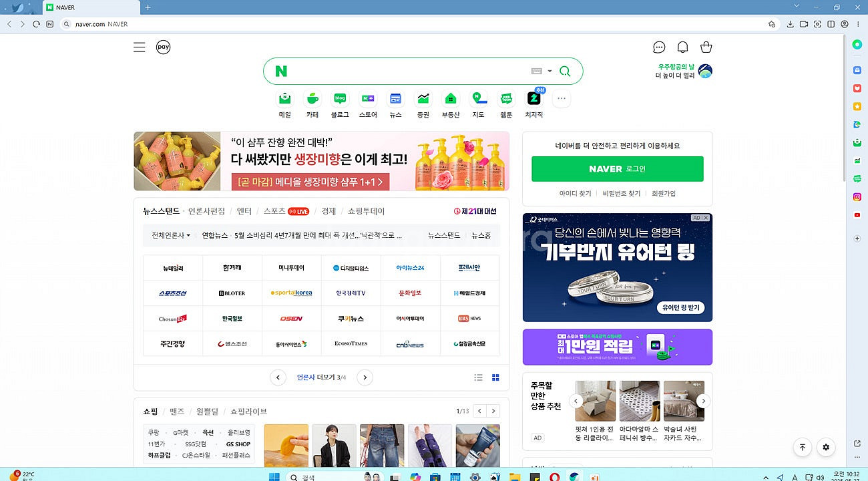This screenshot has width=868, height=481.
Task: Expand the 전체언론사 dropdown
Action: pyautogui.click(x=171, y=235)
